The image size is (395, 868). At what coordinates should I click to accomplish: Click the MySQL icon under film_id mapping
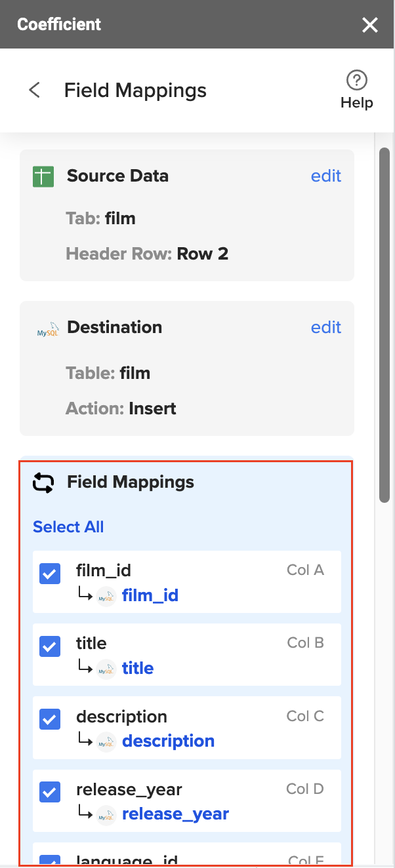107,596
